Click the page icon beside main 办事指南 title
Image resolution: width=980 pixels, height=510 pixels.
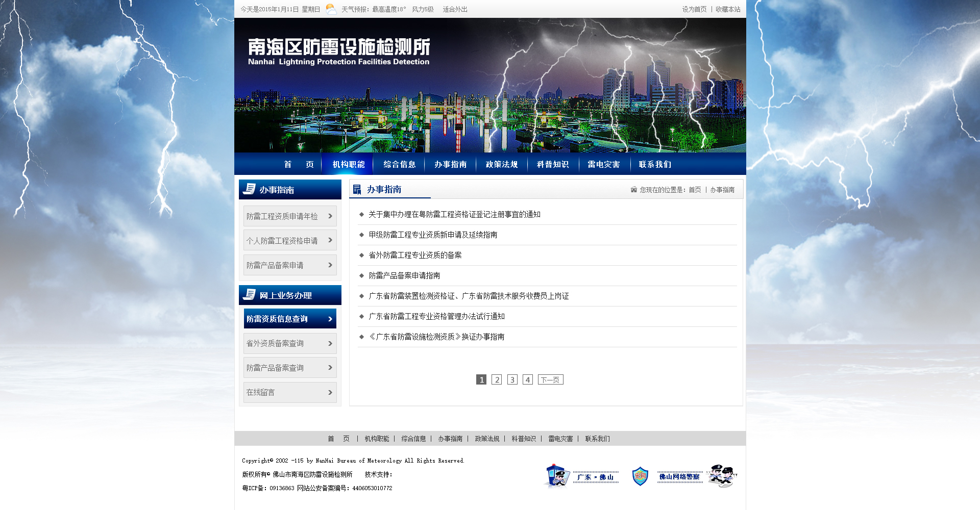click(x=357, y=190)
